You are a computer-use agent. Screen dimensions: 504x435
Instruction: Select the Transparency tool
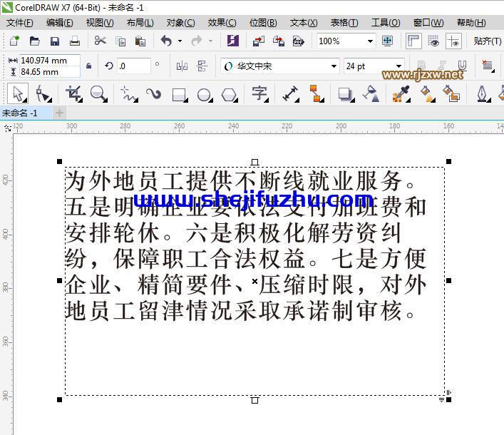tap(371, 93)
